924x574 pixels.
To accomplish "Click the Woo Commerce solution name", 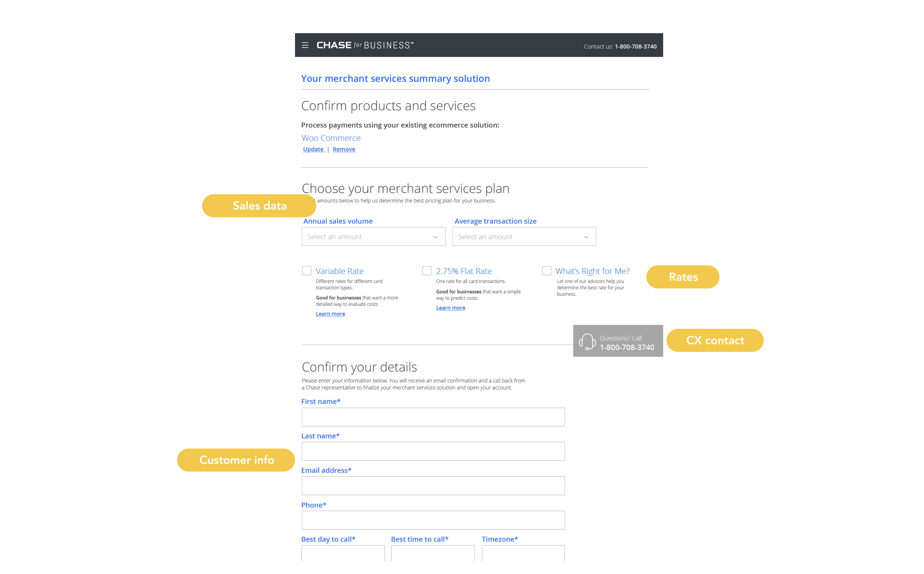I will [x=331, y=138].
